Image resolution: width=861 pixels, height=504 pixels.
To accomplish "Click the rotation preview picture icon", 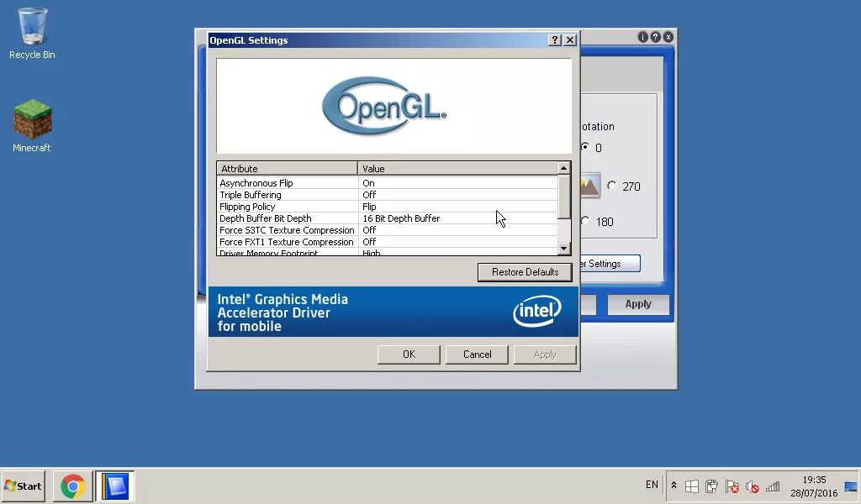I will click(x=589, y=186).
